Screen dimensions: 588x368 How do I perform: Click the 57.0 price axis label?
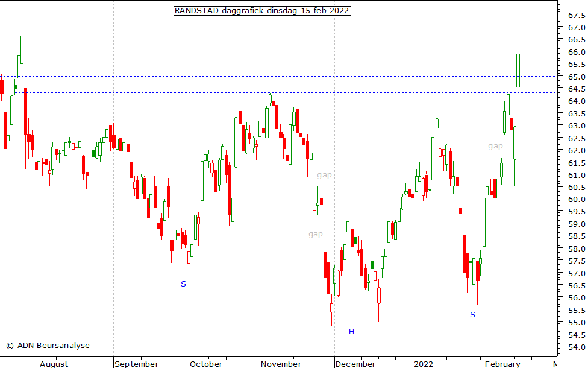tap(577, 273)
